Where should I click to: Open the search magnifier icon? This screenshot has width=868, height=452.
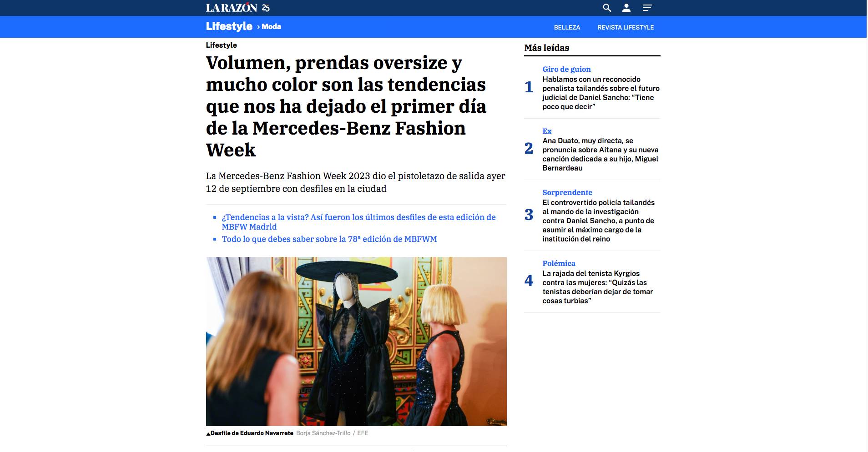[607, 8]
